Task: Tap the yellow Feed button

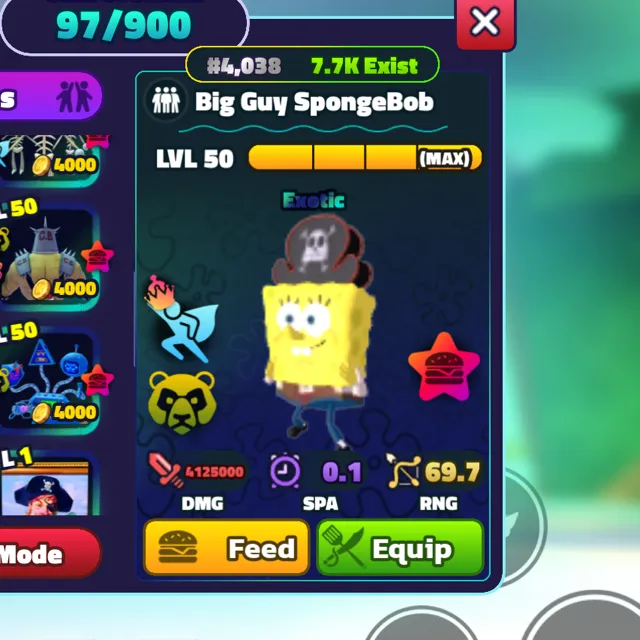Action: click(227, 547)
